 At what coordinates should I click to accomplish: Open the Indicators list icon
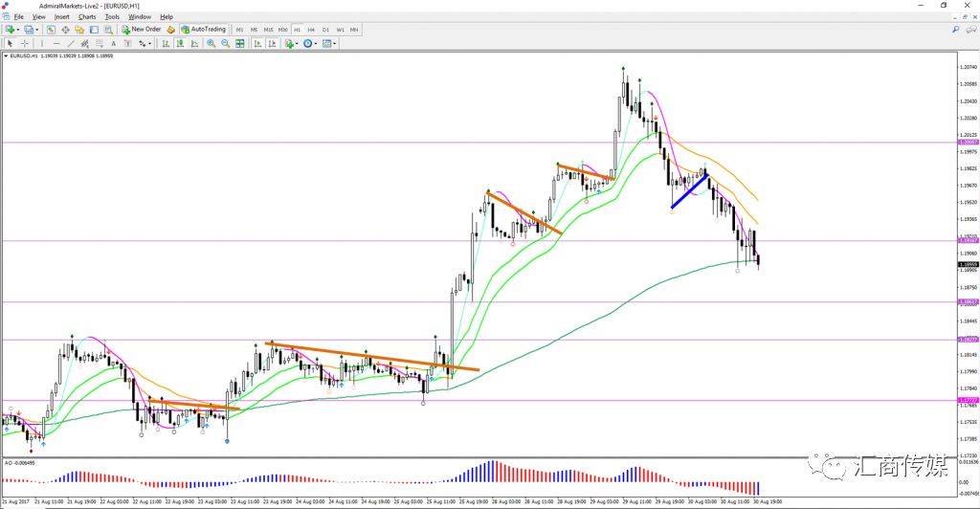point(289,44)
